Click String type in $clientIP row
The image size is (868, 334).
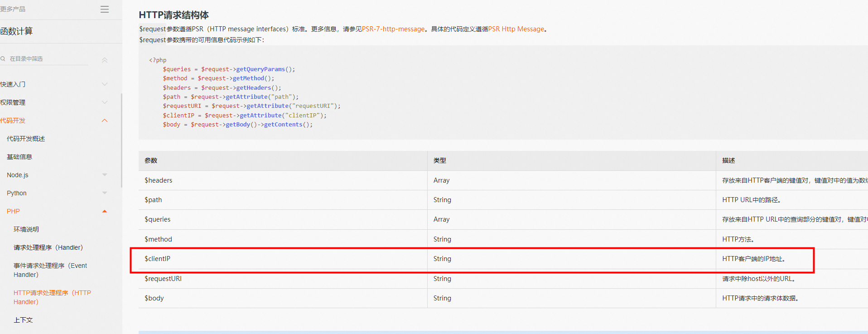(442, 259)
